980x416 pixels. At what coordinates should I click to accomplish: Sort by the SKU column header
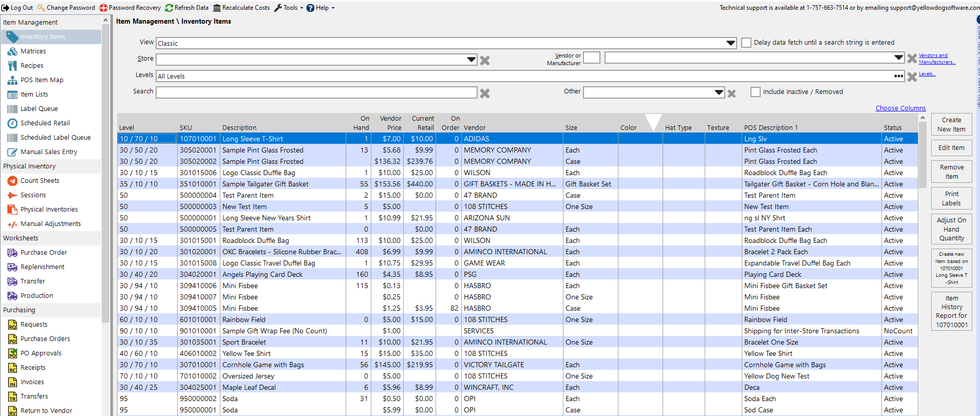[x=186, y=128]
